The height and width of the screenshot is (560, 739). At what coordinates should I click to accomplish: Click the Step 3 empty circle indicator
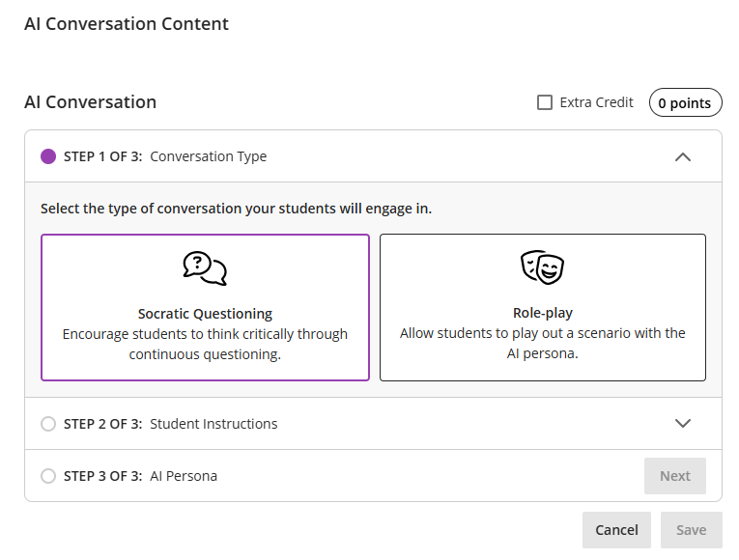pyautogui.click(x=48, y=476)
